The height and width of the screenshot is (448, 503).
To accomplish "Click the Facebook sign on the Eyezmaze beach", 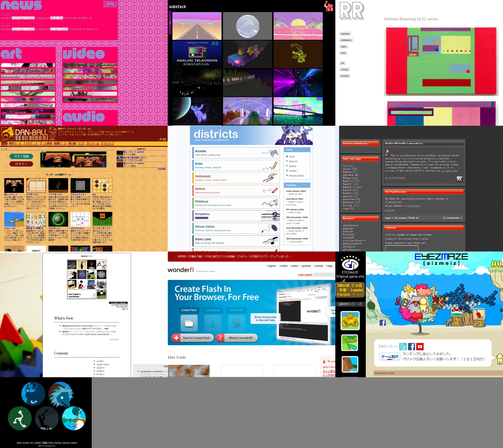I will pyautogui.click(x=383, y=322).
